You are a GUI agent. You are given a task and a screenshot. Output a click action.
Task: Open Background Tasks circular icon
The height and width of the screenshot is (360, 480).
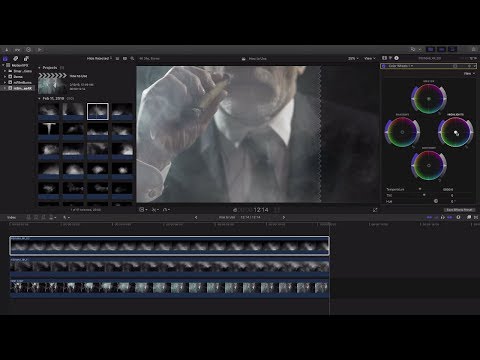click(x=28, y=50)
